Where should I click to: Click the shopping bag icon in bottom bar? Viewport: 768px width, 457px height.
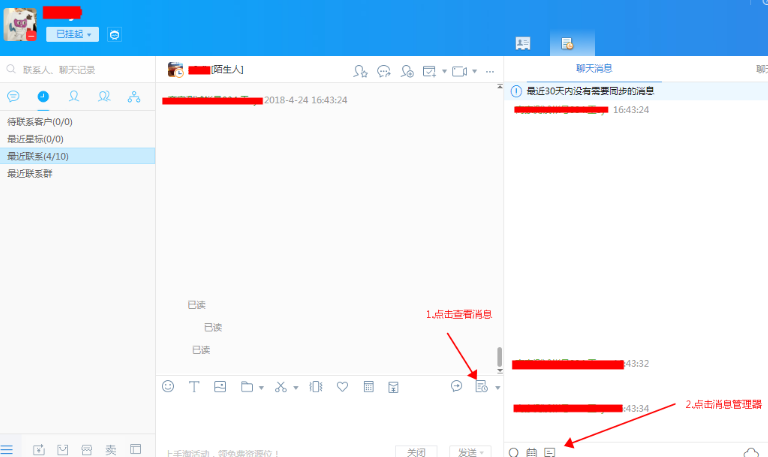point(63,449)
